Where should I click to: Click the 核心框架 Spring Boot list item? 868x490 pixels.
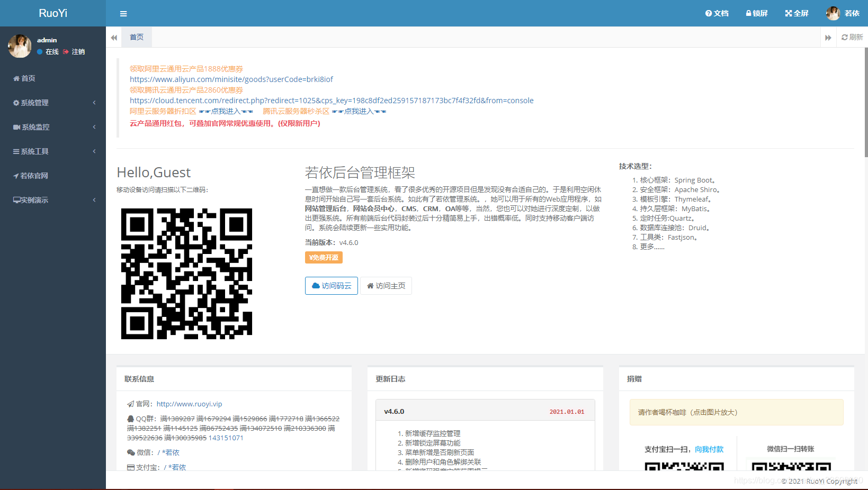(678, 180)
